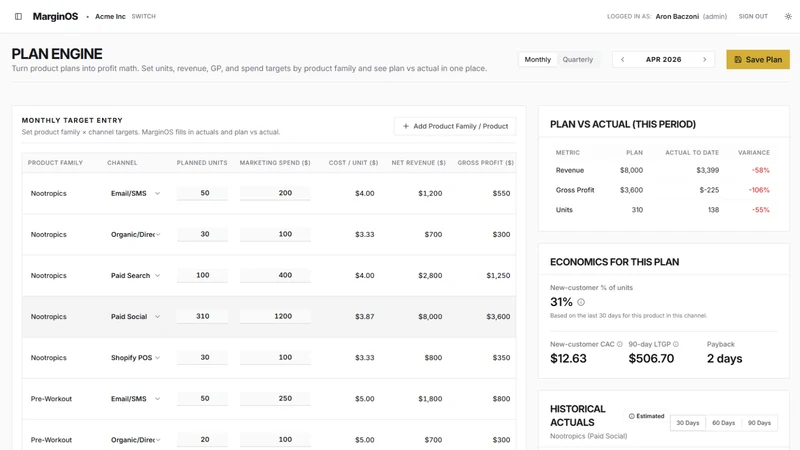Viewport: 800px width, 450px height.
Task: Edit marketing spend 1200 for Paid Social
Action: pos(275,316)
